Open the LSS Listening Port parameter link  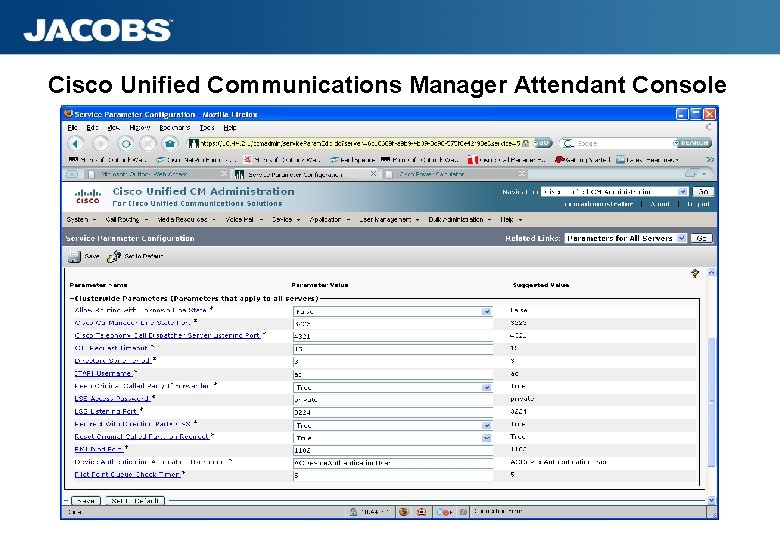[x=106, y=411]
